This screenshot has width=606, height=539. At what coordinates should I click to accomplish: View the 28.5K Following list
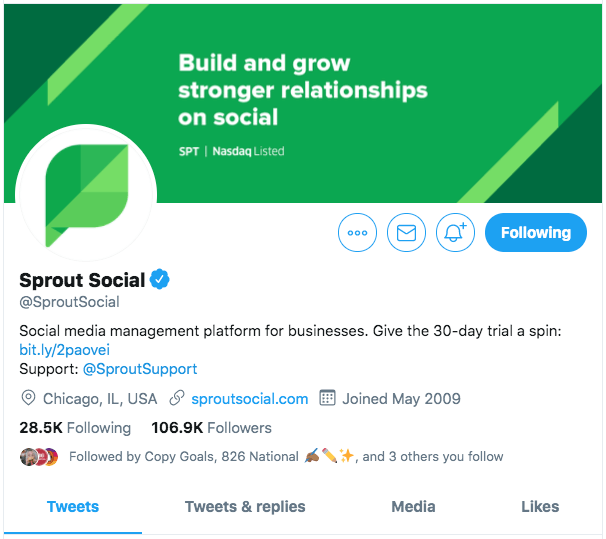click(75, 428)
